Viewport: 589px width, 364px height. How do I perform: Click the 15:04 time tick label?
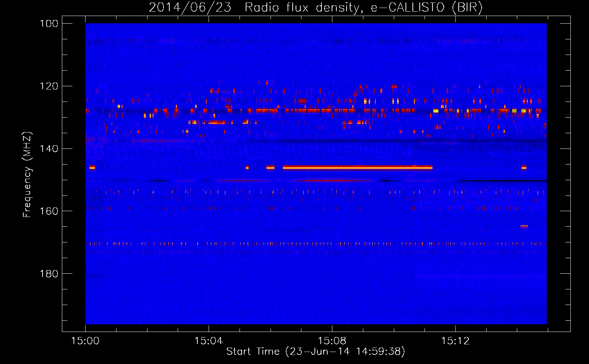pyautogui.click(x=208, y=341)
